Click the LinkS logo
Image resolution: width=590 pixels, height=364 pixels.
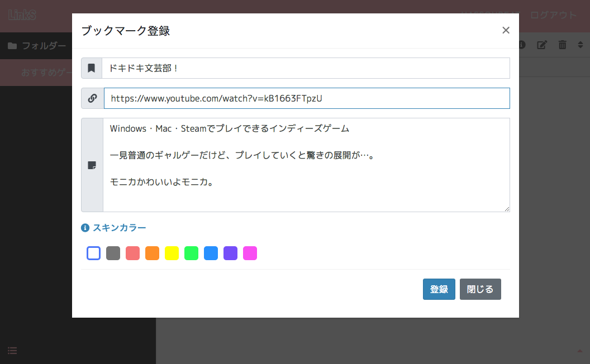[x=21, y=16]
